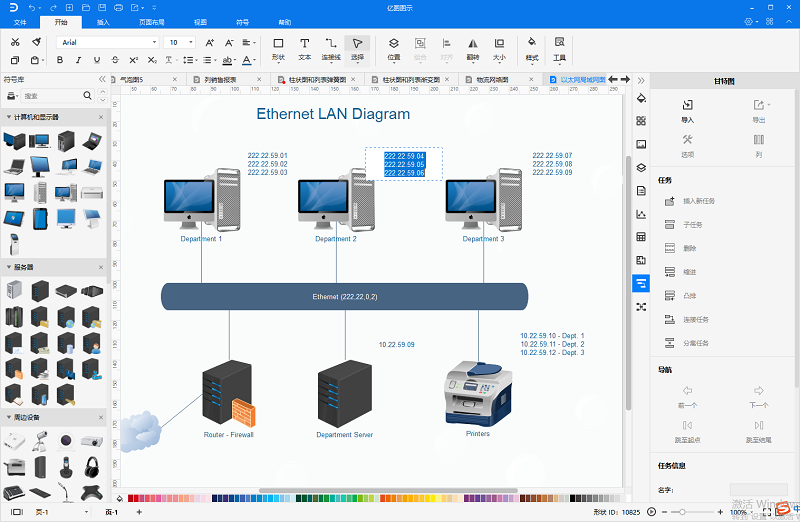800x522 pixels.
Task: Open the chart side panel icon
Action: tap(641, 214)
